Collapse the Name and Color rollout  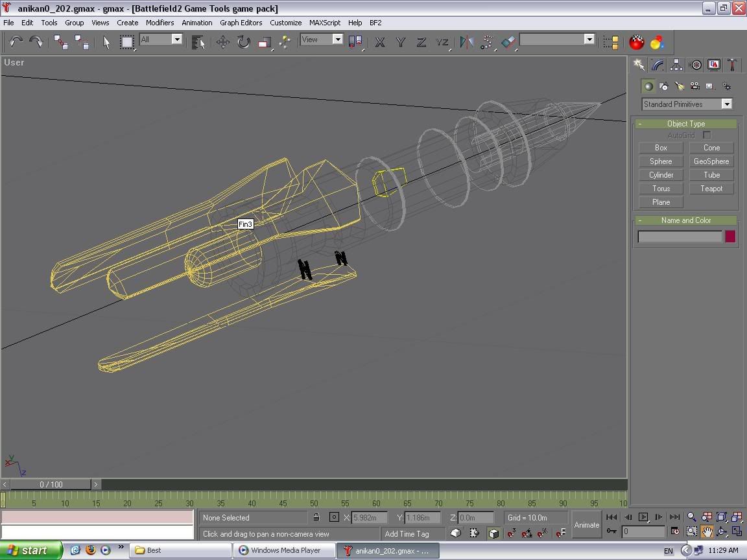click(x=686, y=220)
